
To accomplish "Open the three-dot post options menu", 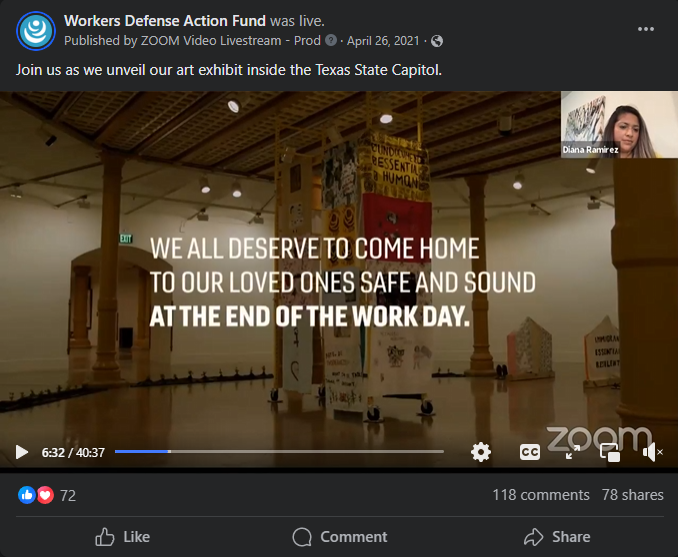I will [646, 29].
